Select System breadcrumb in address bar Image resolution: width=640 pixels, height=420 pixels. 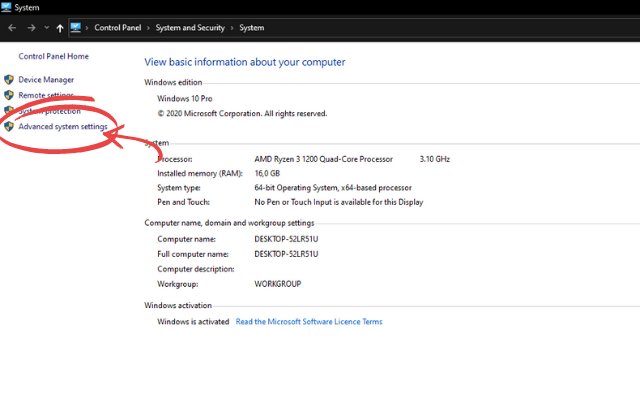tap(251, 28)
